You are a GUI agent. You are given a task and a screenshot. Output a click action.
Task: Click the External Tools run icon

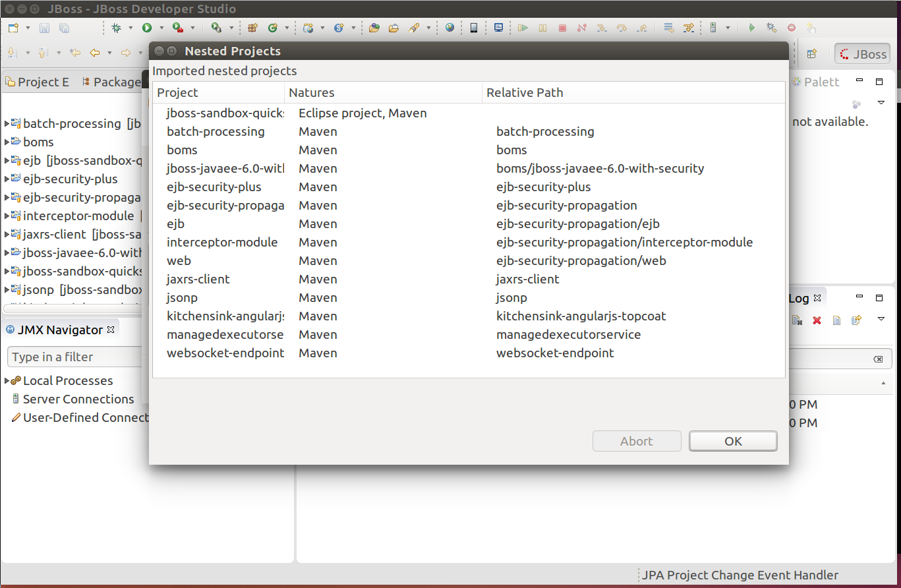click(216, 28)
